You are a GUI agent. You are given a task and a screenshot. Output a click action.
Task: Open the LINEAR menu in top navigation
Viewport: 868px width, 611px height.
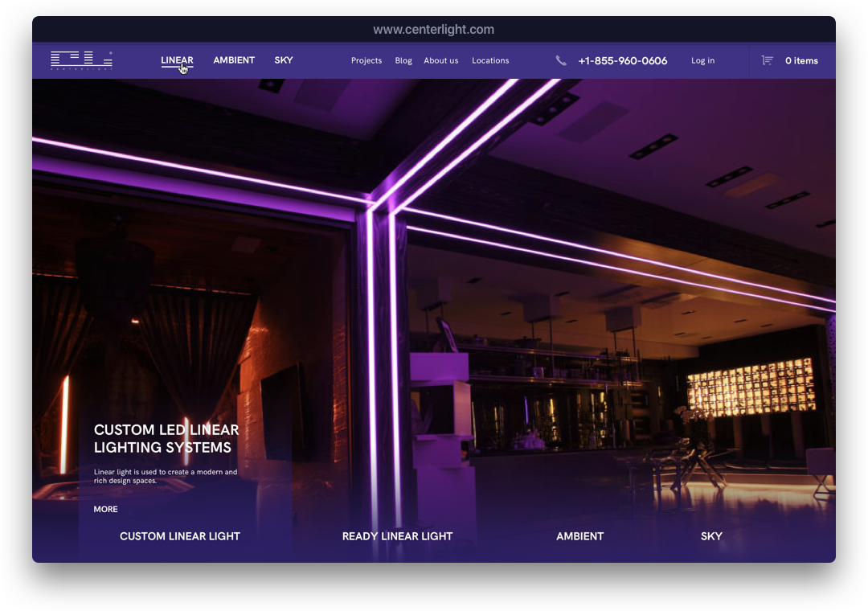(x=177, y=60)
